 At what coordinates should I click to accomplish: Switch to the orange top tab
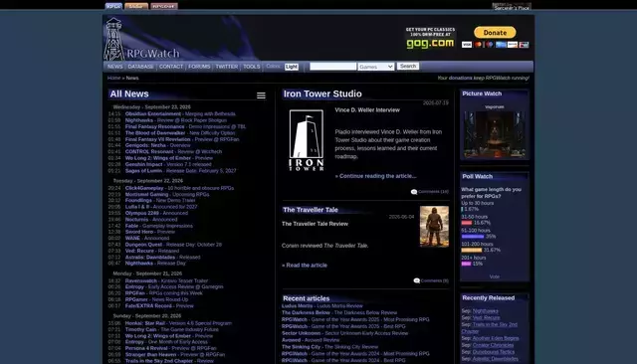(136, 6)
